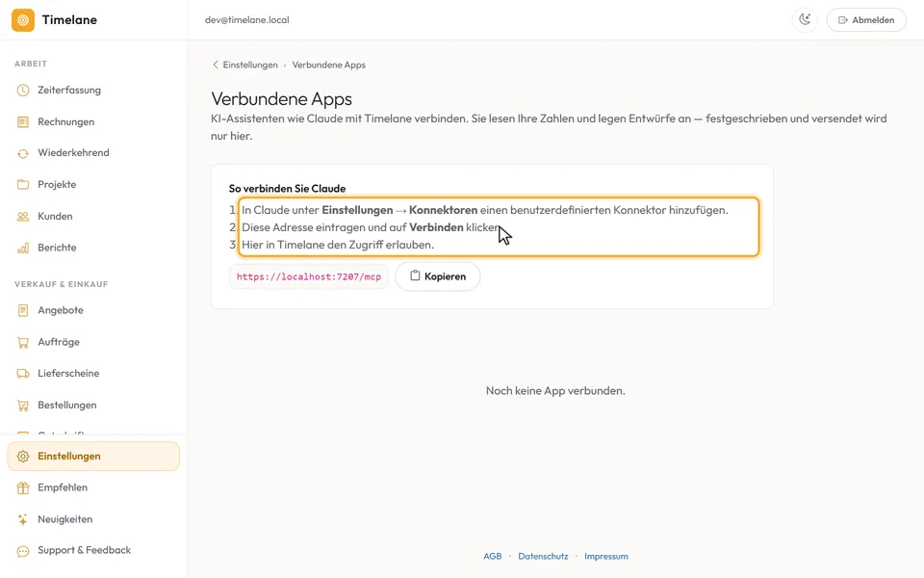
Task: Click the ARBEIT section label
Action: [31, 64]
